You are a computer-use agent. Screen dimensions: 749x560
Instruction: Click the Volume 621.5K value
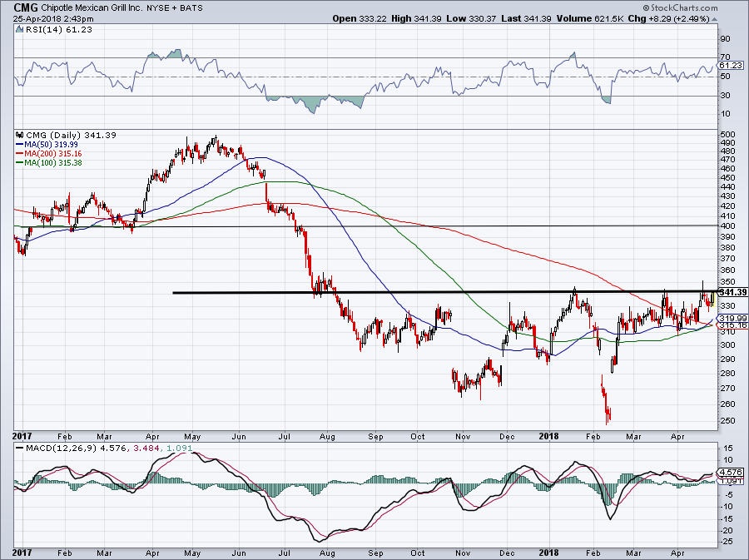point(589,18)
